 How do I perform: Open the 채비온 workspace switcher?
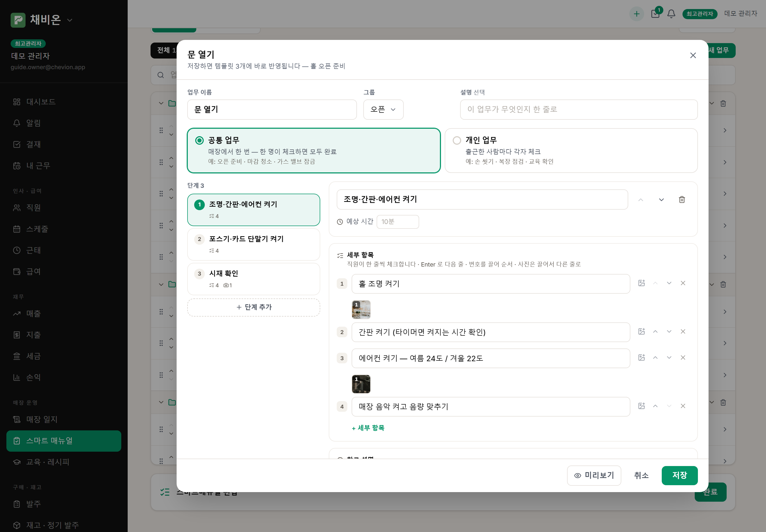click(x=42, y=20)
